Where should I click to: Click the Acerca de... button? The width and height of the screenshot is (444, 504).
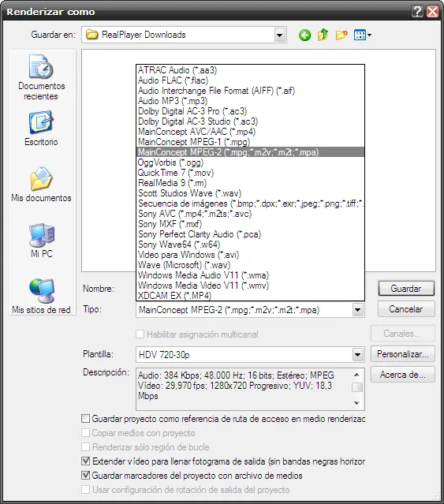(403, 375)
